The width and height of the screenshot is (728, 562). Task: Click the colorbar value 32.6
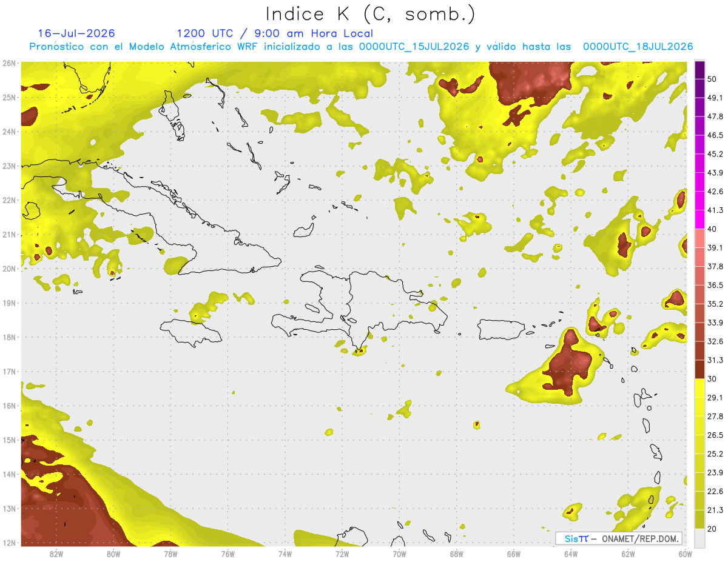coord(715,341)
